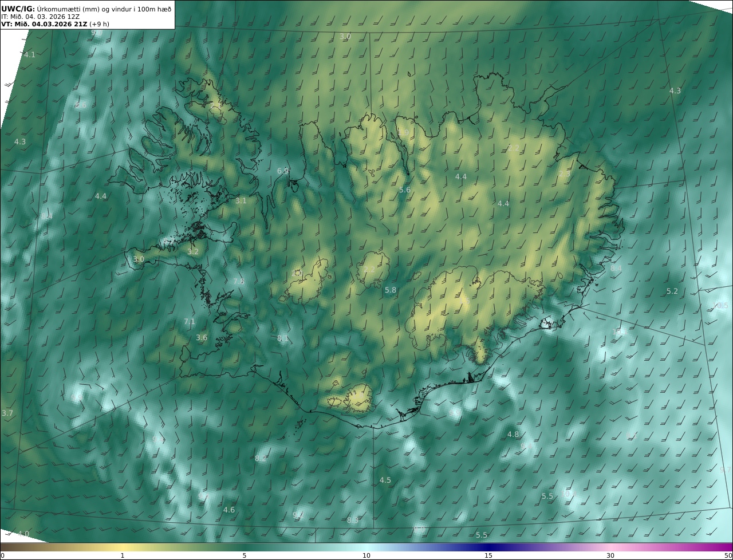Select the valid-time line "VT: Mið. 04.03.2026 21Z"
This screenshot has width=733, height=560.
[x=44, y=24]
